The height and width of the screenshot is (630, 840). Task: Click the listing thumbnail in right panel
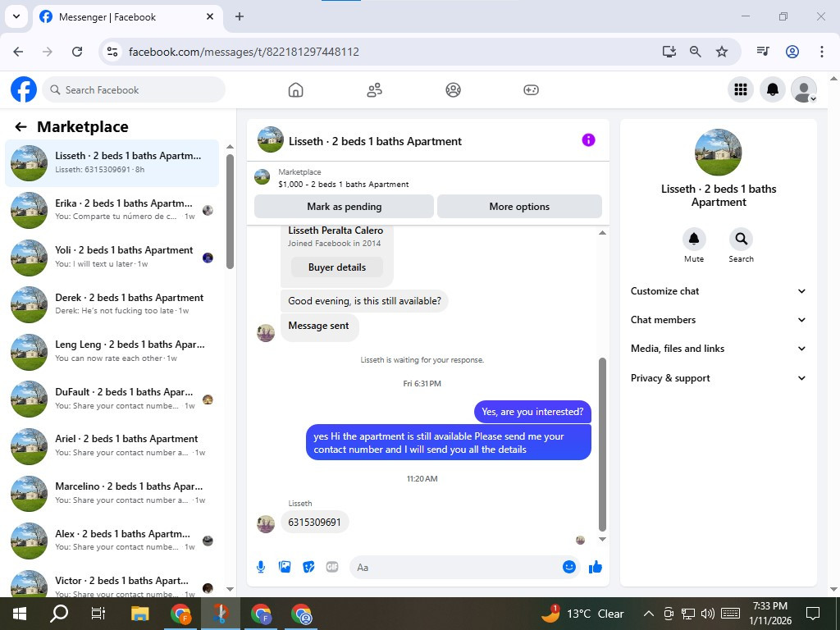[718, 152]
